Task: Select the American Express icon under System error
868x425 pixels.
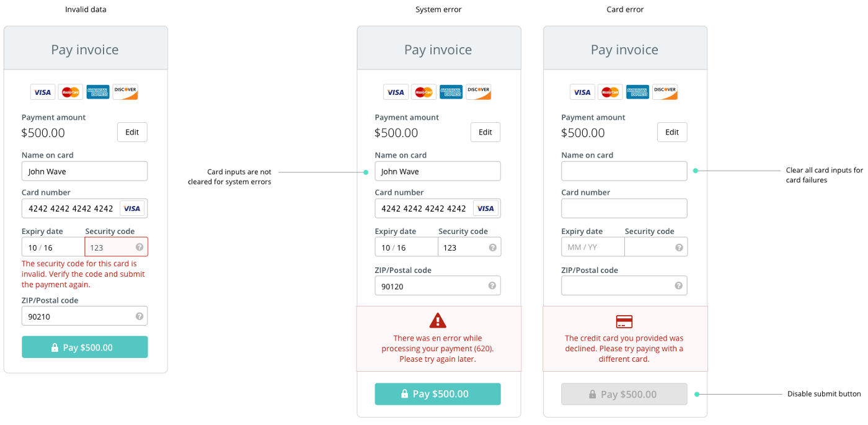Action: pos(451,91)
